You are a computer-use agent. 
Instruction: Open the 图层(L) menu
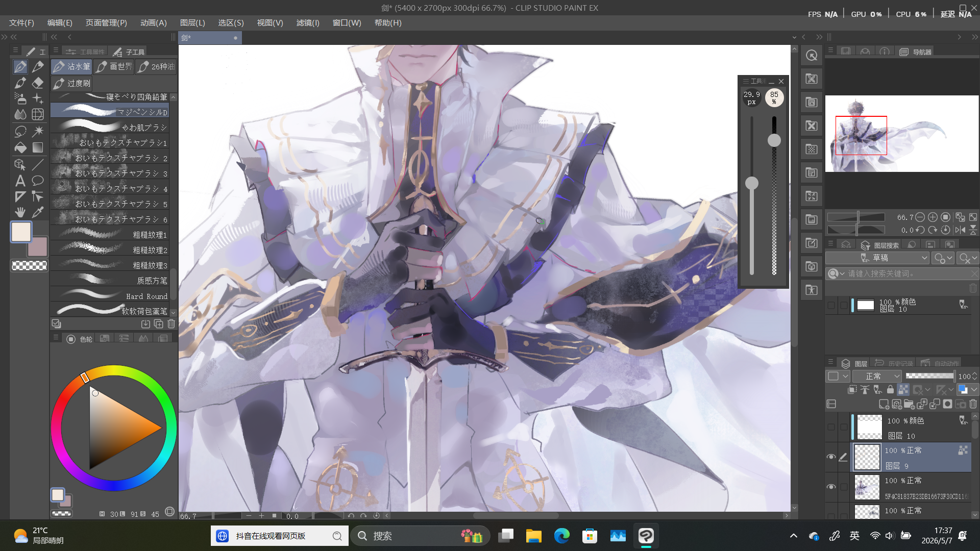click(x=192, y=23)
